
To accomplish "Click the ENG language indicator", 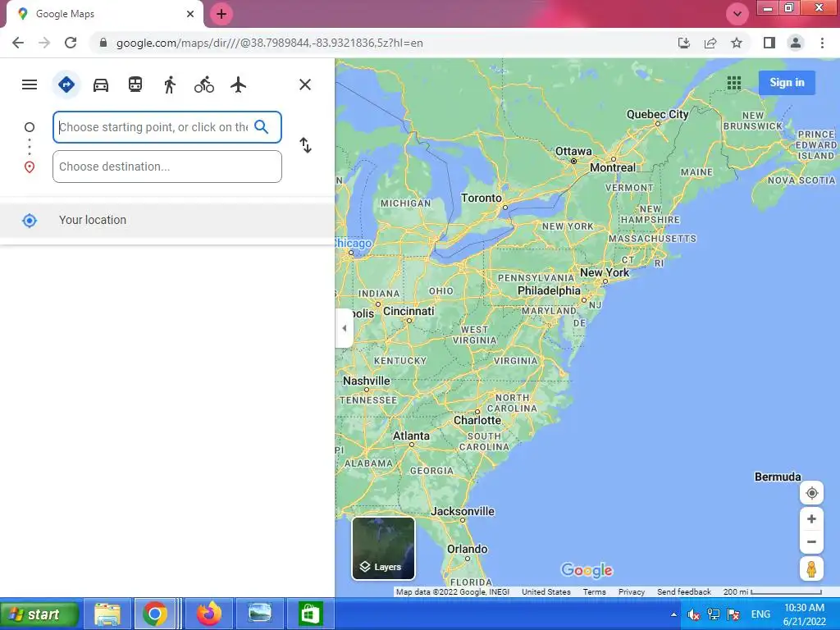I will pyautogui.click(x=760, y=614).
